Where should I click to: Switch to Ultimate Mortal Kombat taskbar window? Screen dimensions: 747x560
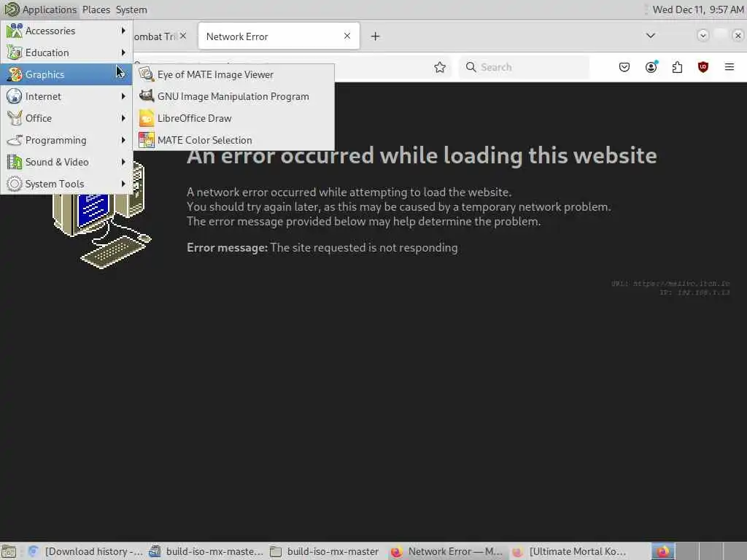pyautogui.click(x=570, y=551)
